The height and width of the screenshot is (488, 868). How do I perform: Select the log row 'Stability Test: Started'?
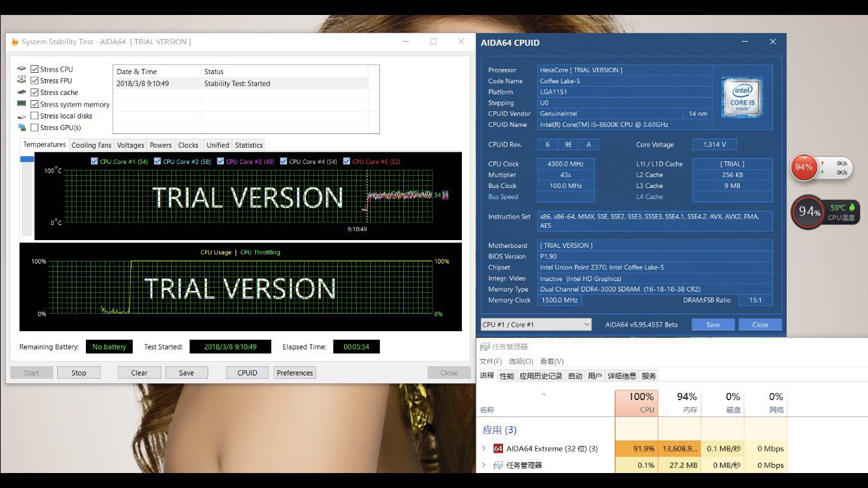[241, 83]
